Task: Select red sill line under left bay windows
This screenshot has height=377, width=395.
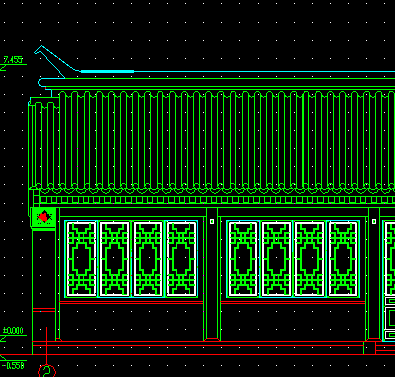Action: (131, 302)
